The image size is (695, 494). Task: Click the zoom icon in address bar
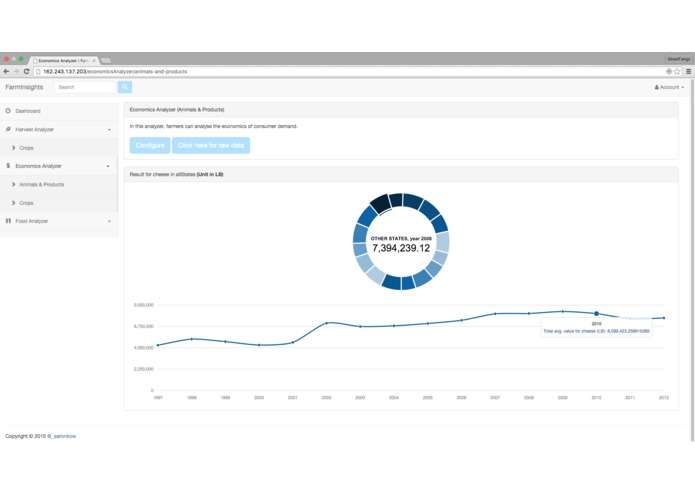pos(669,71)
